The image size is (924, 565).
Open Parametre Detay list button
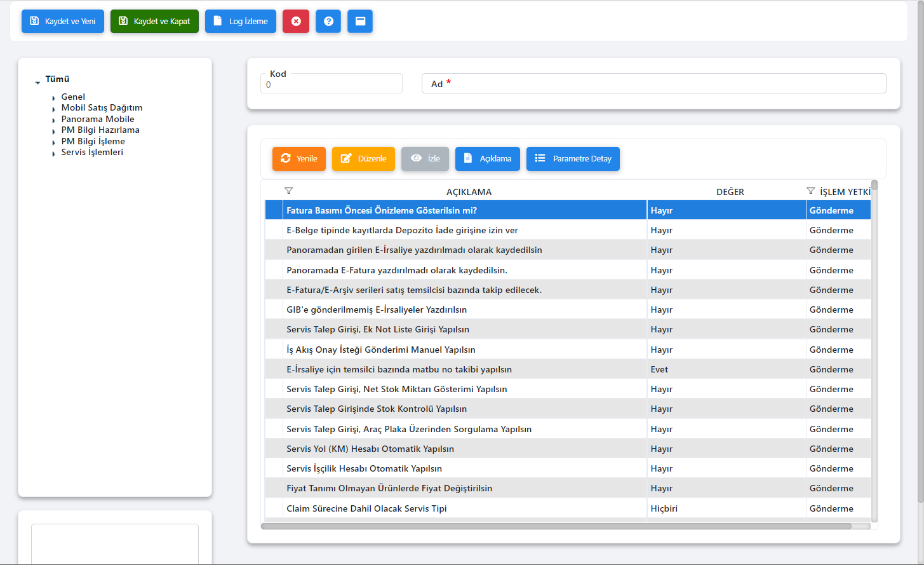(x=573, y=159)
